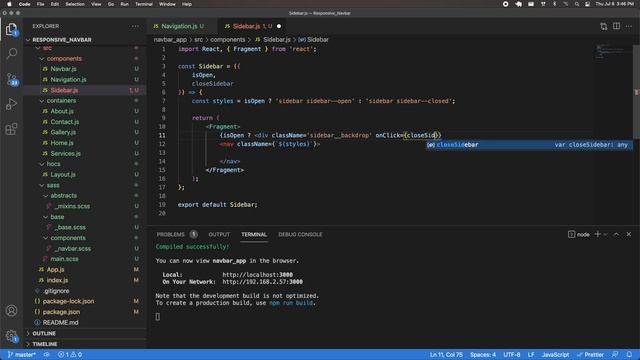Open About.js in the explorer
The width and height of the screenshot is (640, 360).
[85, 111]
